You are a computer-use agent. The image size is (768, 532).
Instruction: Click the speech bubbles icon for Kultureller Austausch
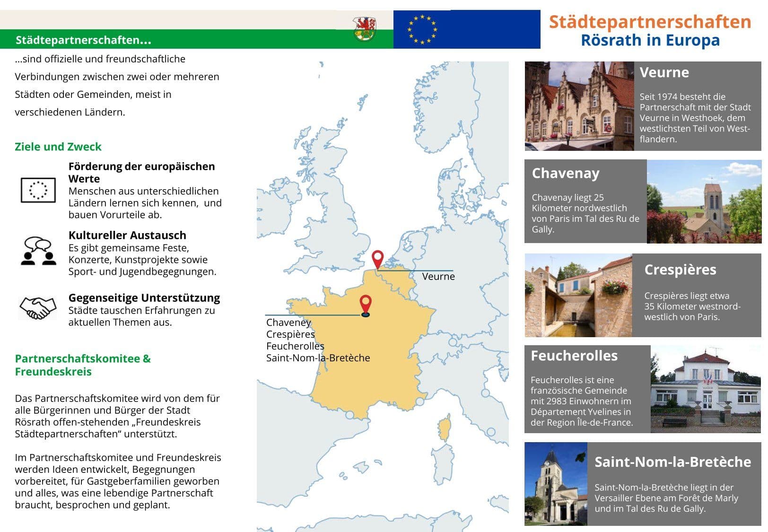click(x=38, y=251)
